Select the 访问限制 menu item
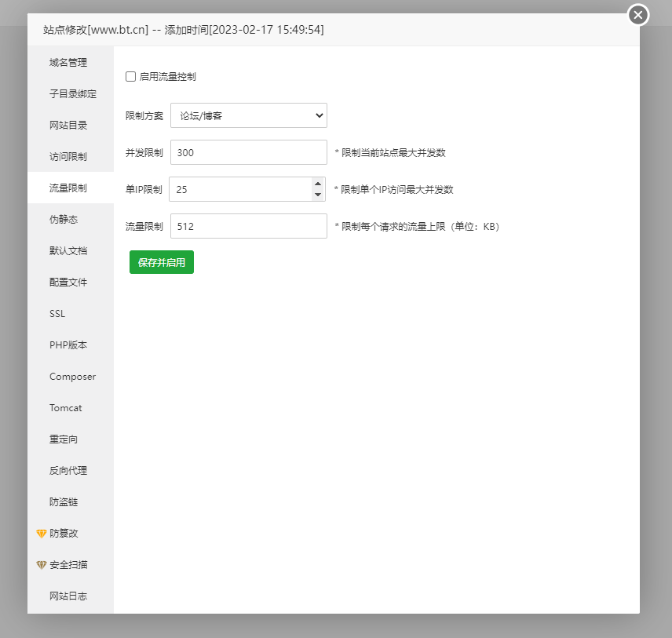The image size is (672, 638). [x=68, y=157]
